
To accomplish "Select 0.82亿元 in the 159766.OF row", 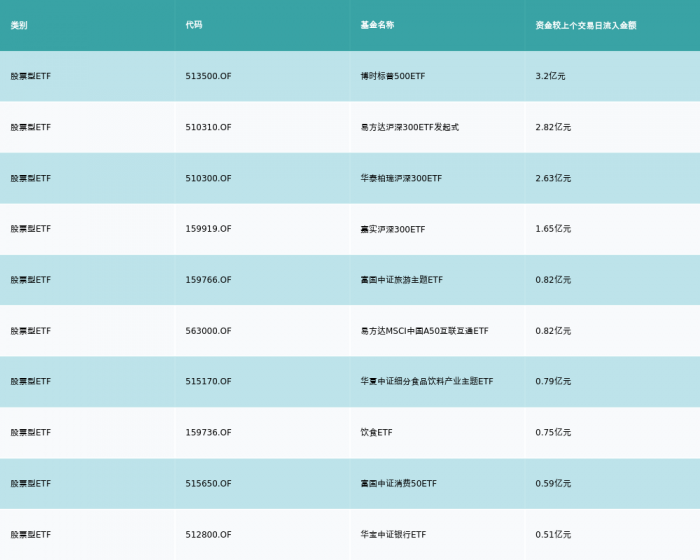I will (553, 280).
